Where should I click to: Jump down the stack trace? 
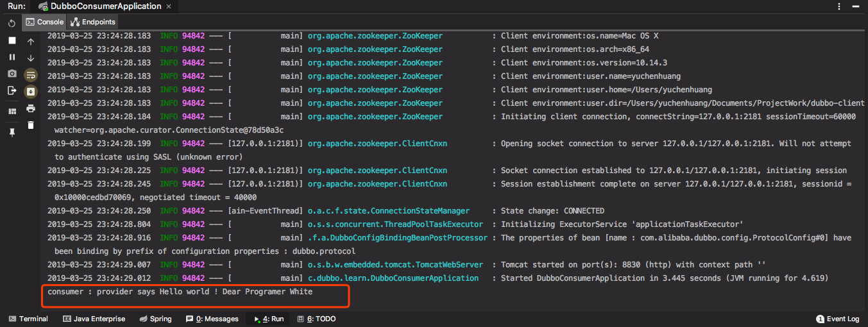[x=30, y=58]
